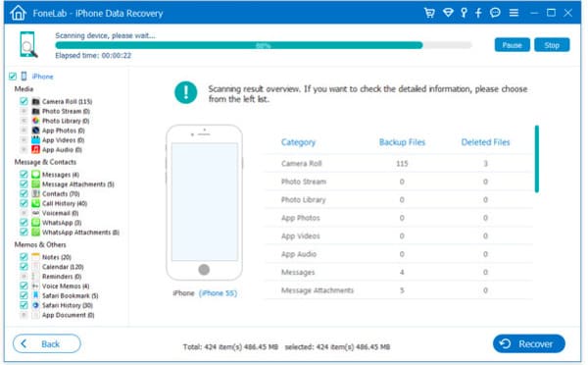The image size is (588, 365).
Task: Select WhatsApp Attachments in the sidebar
Action: point(80,233)
